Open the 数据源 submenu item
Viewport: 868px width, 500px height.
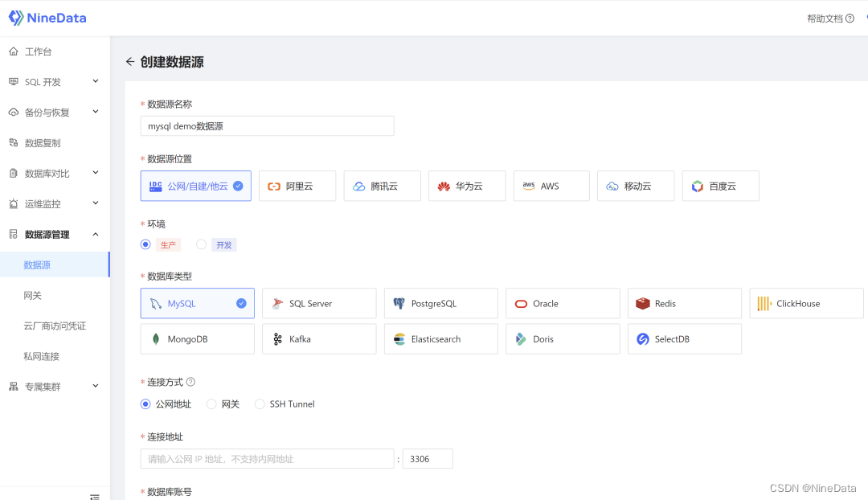(55, 264)
